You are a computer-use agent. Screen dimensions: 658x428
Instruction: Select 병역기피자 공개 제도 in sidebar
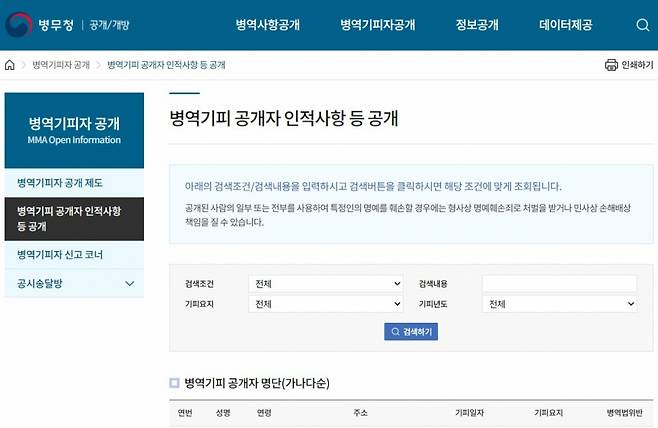pyautogui.click(x=60, y=183)
